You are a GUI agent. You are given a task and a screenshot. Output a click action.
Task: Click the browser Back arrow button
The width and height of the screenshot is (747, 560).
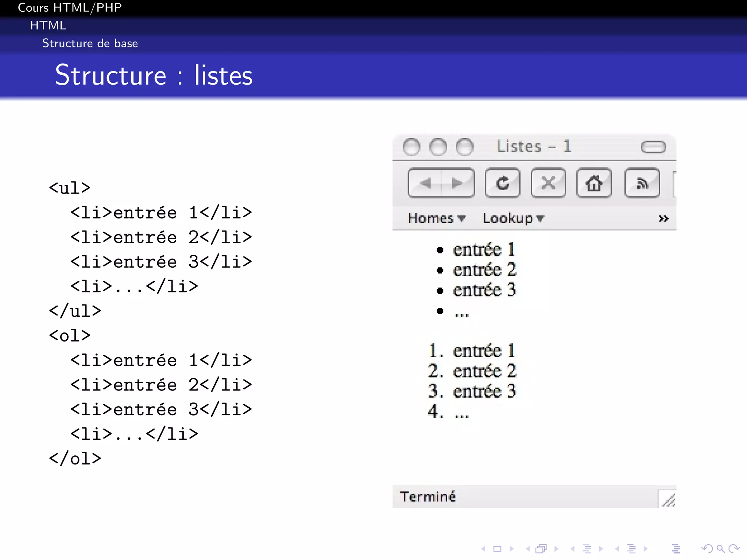coord(425,183)
